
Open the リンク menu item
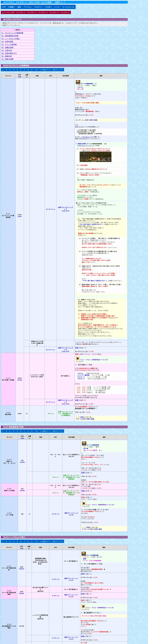point(57,7)
